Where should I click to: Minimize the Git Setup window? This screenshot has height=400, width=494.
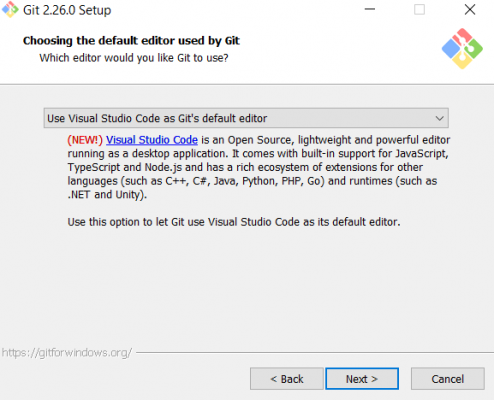tap(370, 9)
